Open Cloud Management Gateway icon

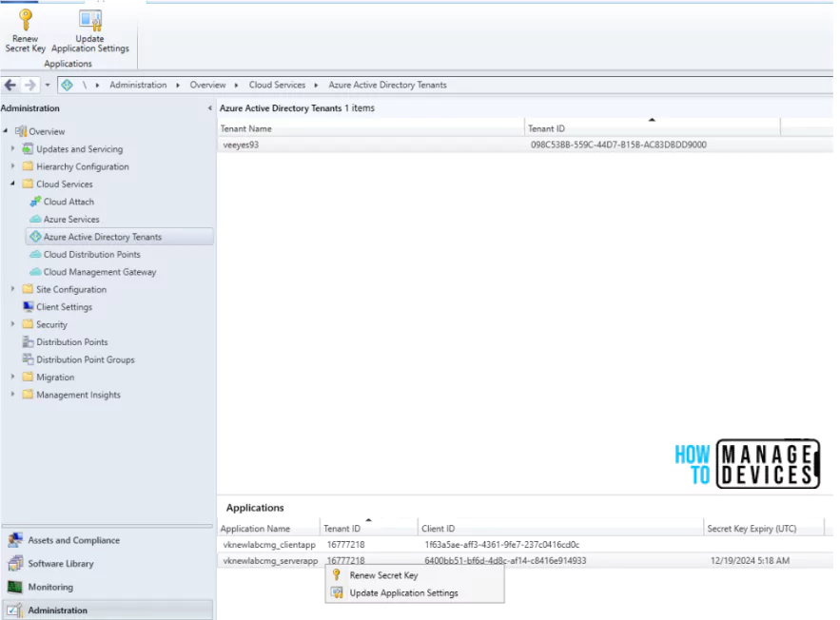(x=35, y=271)
